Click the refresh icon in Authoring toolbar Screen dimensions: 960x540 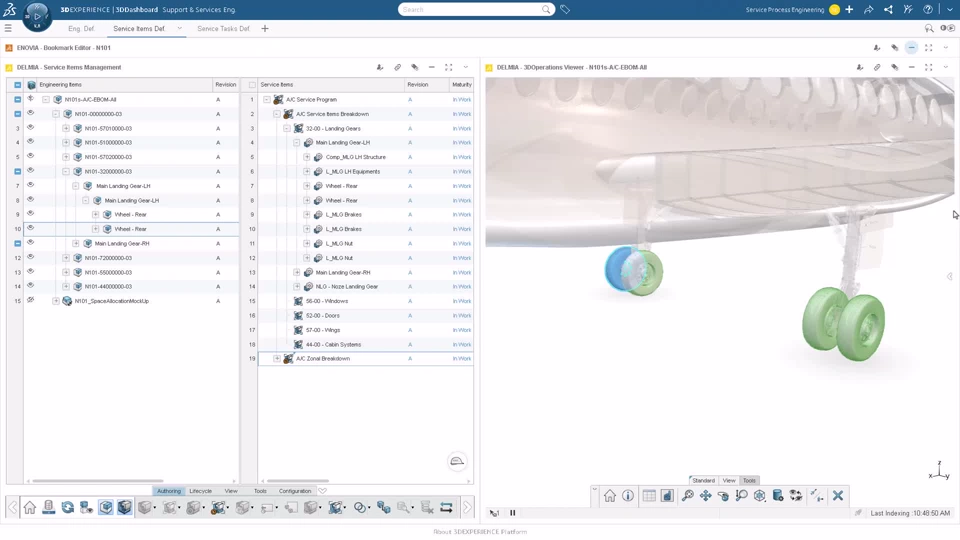point(67,508)
